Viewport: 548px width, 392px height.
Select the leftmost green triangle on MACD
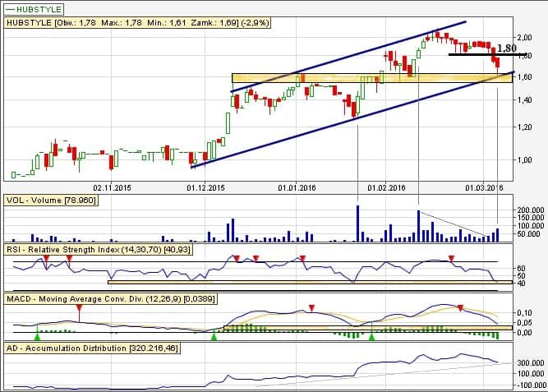coord(37,336)
